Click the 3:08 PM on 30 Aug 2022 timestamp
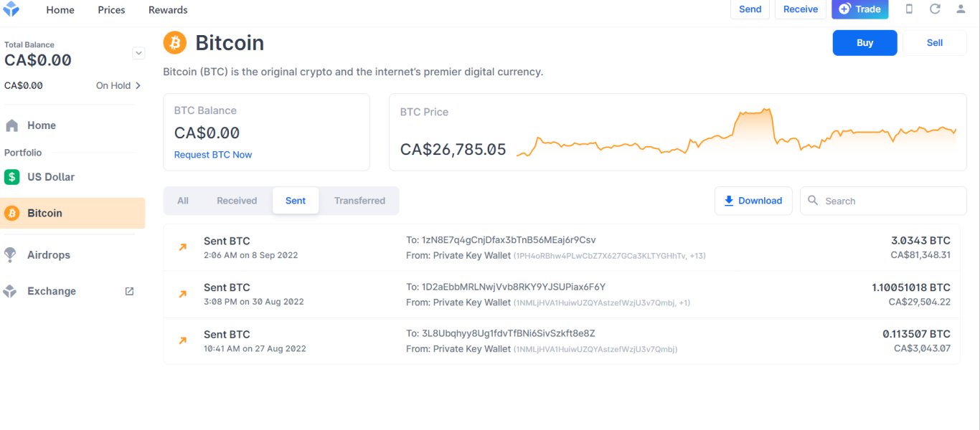Image resolution: width=980 pixels, height=430 pixels. click(254, 302)
